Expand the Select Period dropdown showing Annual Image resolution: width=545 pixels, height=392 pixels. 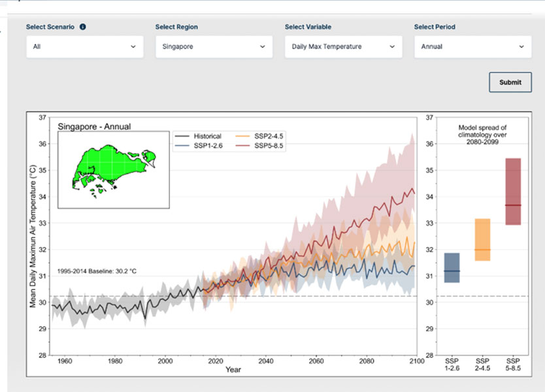[x=472, y=47]
